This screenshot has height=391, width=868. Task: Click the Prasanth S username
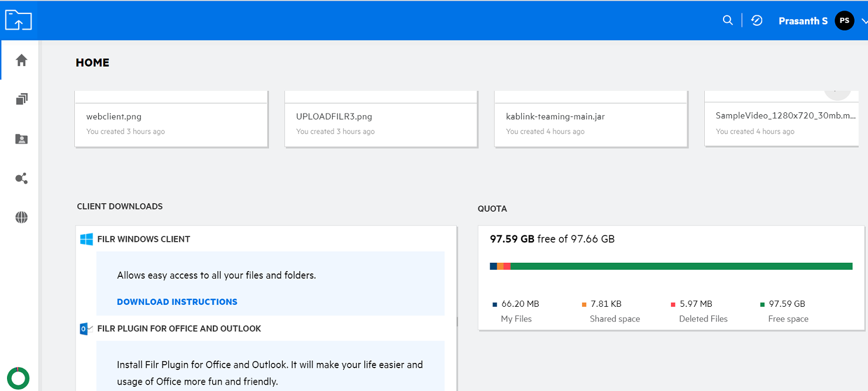tap(802, 21)
